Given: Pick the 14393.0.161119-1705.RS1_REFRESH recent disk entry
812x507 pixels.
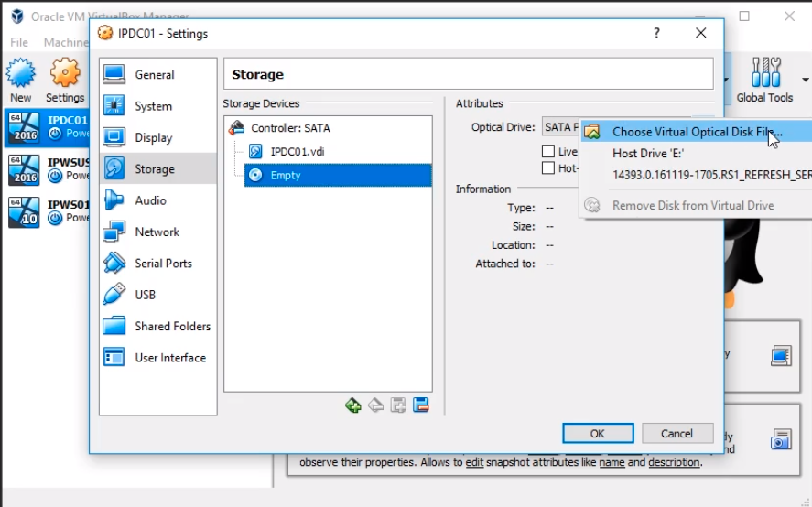Looking at the screenshot, I should (x=710, y=174).
